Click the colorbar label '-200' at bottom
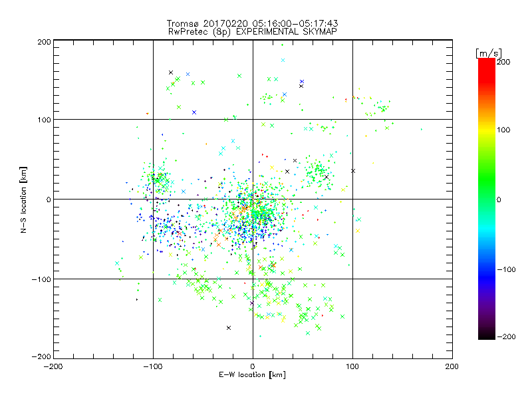532x399 pixels. [x=506, y=336]
